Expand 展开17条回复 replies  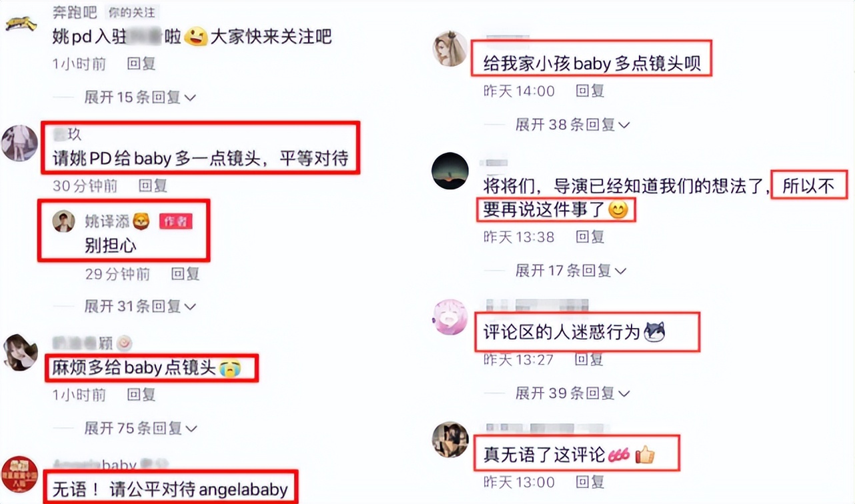click(x=571, y=270)
